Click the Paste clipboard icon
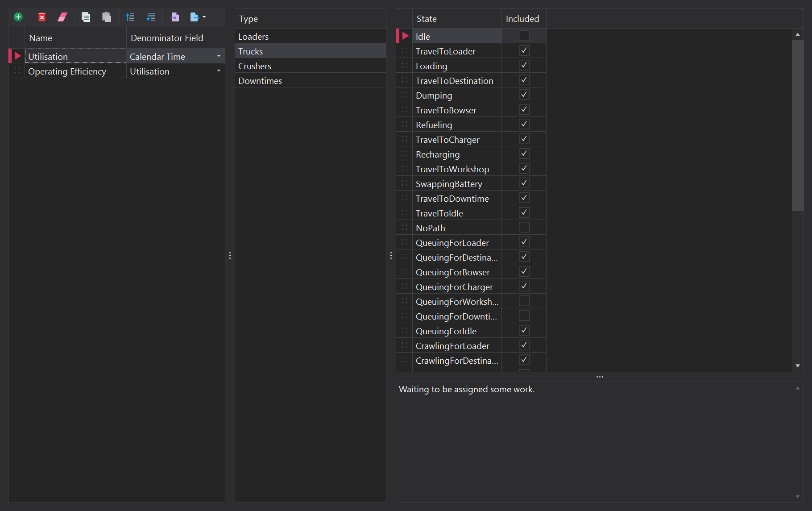Viewport: 812px width, 511px height. coord(107,17)
